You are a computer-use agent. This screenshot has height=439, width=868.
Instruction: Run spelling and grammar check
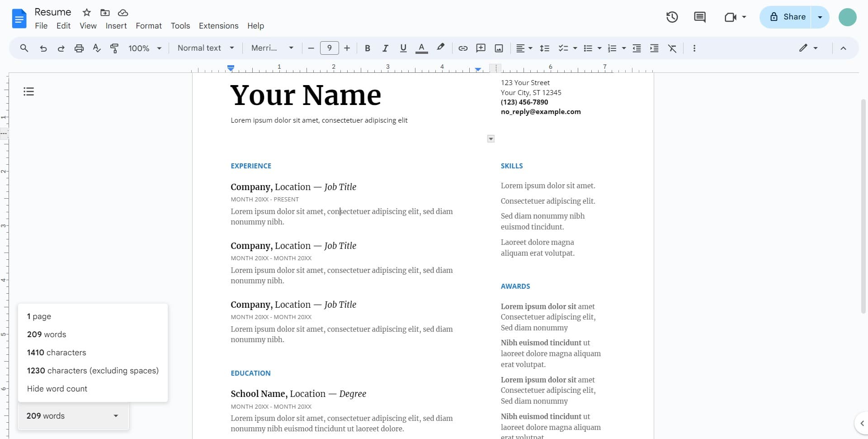[96, 48]
